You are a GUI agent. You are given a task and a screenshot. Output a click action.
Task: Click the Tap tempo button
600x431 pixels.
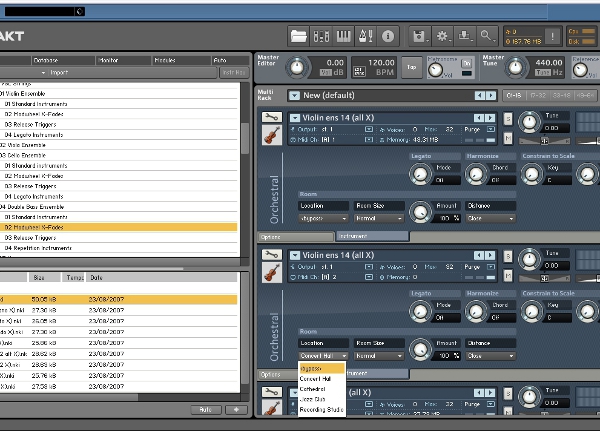(411, 67)
